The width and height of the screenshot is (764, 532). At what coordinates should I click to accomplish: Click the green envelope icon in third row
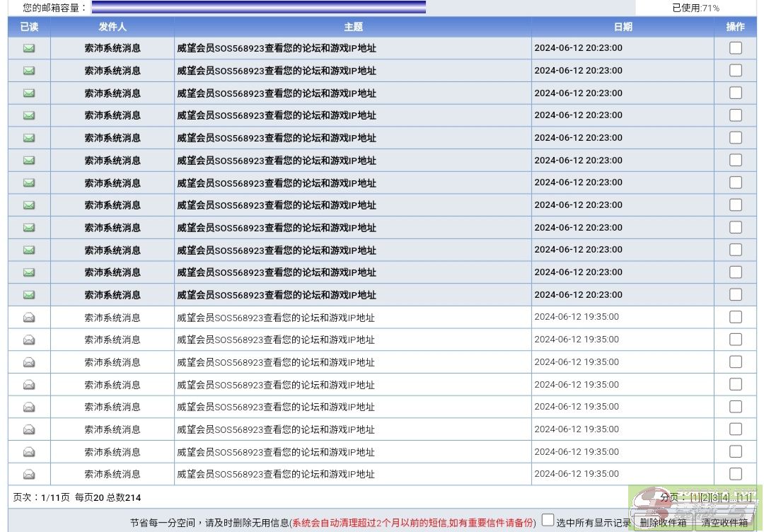(29, 93)
